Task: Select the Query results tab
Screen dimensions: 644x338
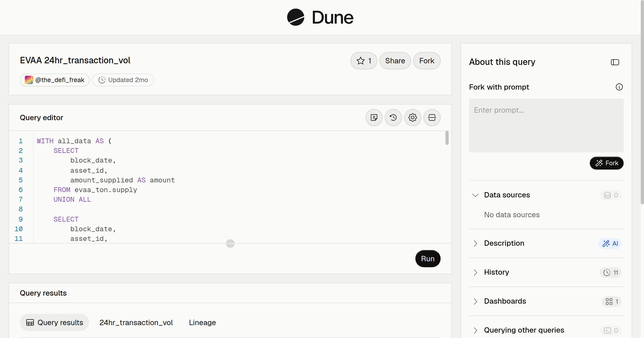Action: [54, 322]
